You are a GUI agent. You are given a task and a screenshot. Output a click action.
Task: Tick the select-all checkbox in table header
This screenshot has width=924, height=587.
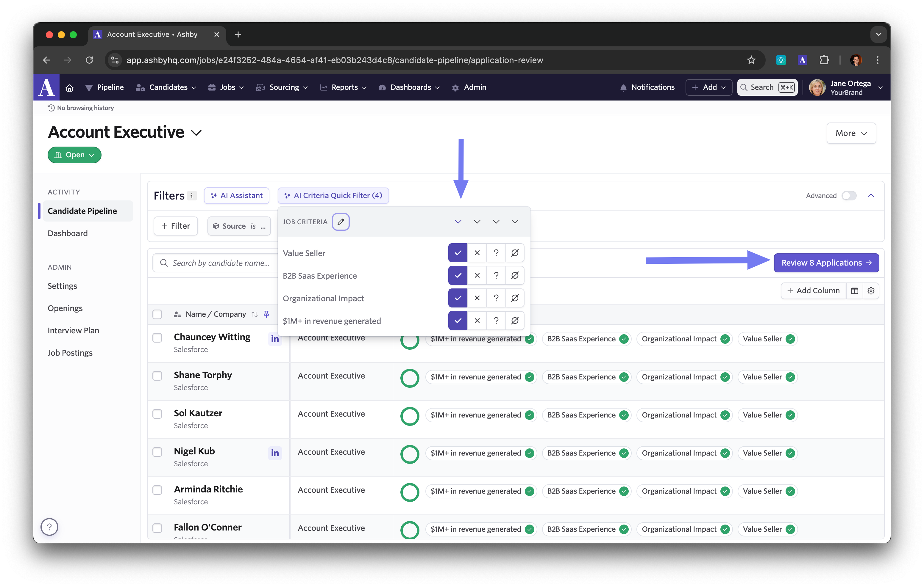click(x=157, y=314)
